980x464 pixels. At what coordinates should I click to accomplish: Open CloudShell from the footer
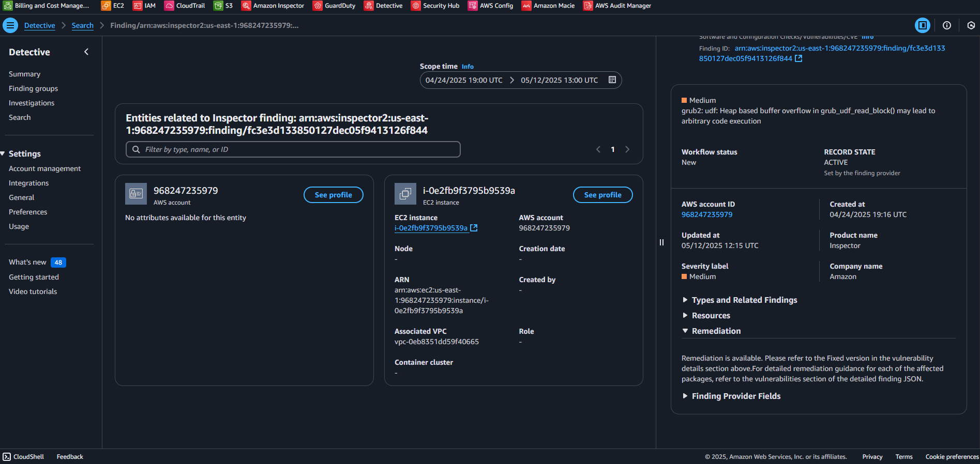click(23, 457)
